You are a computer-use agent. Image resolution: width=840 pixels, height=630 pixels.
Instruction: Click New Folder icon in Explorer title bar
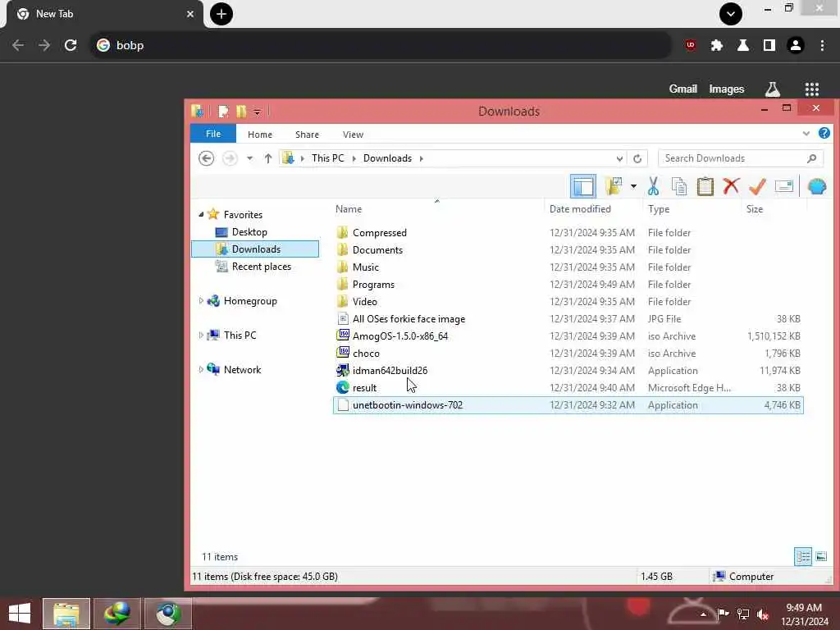coord(241,111)
